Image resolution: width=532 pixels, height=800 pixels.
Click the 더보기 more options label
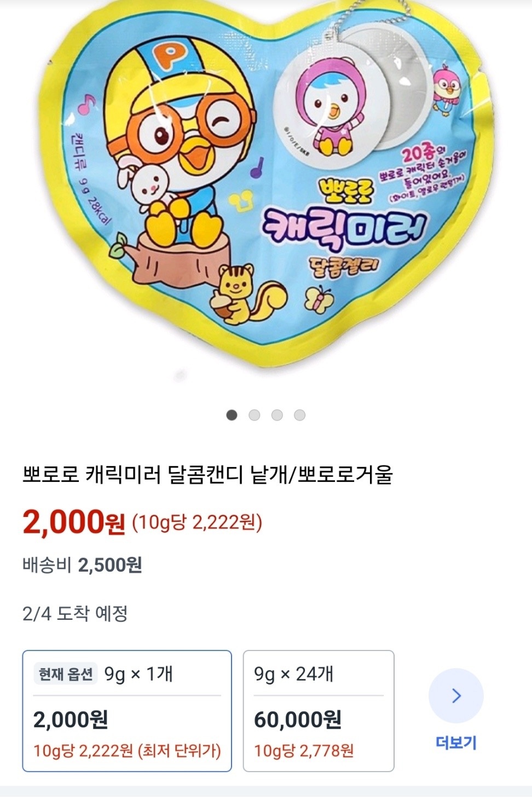(x=456, y=743)
